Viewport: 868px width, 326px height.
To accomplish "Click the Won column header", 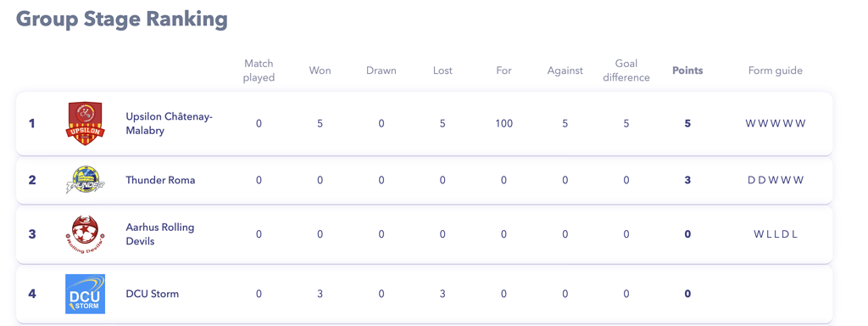I will pos(320,70).
